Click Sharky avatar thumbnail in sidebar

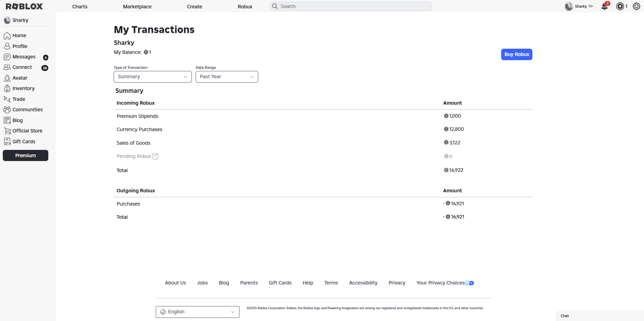pos(7,20)
